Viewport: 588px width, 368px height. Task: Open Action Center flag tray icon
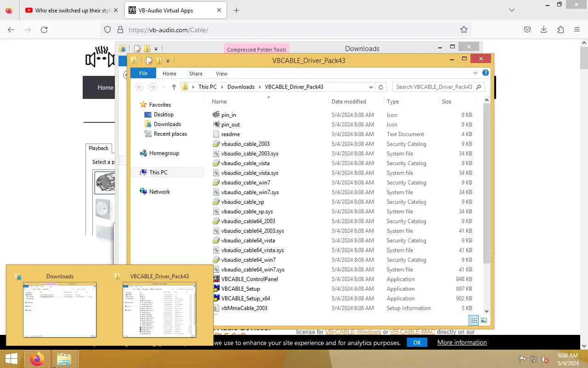coord(522,359)
